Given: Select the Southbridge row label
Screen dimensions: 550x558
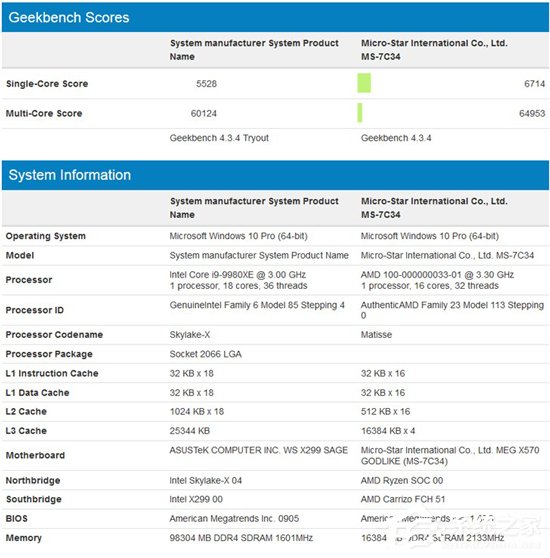Looking at the screenshot, I should point(33,500).
